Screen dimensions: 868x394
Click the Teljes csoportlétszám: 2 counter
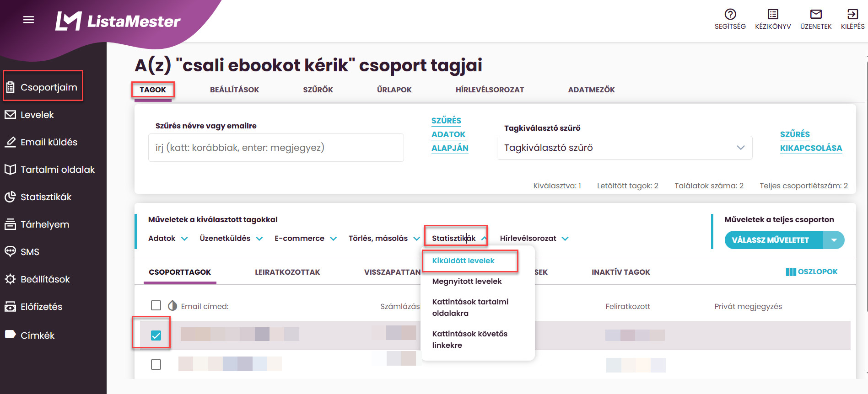pyautogui.click(x=803, y=186)
